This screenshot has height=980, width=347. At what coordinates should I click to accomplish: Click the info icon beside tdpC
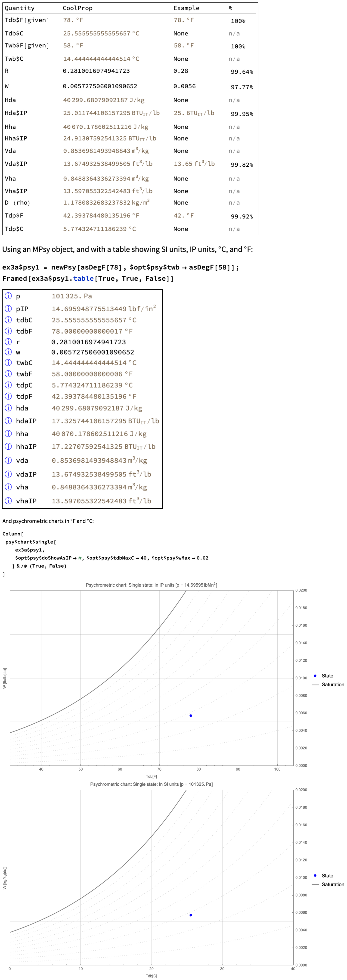[x=8, y=385]
